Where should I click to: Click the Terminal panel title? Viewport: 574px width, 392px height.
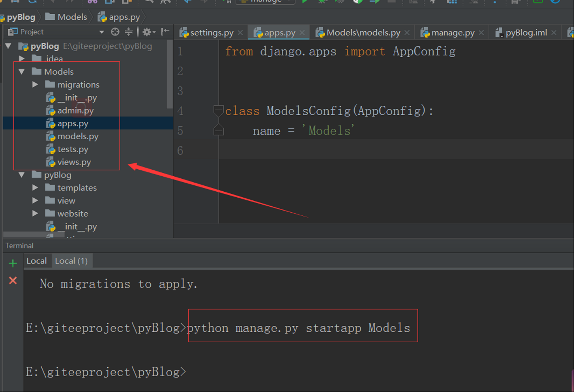(x=19, y=246)
